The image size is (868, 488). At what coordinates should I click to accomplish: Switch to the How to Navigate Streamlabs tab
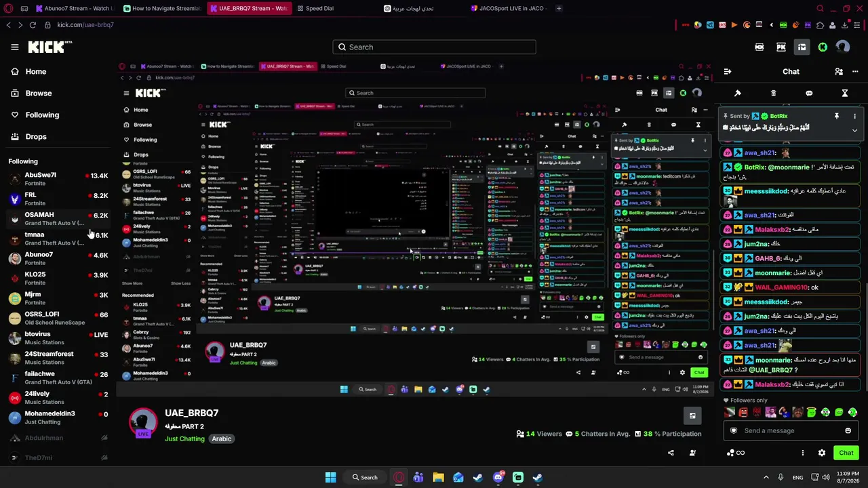[x=161, y=8]
